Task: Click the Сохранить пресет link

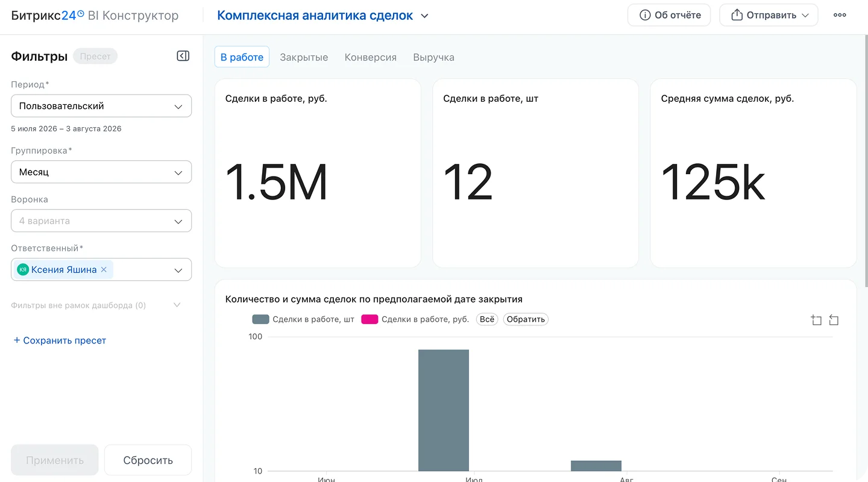Action: click(x=60, y=340)
